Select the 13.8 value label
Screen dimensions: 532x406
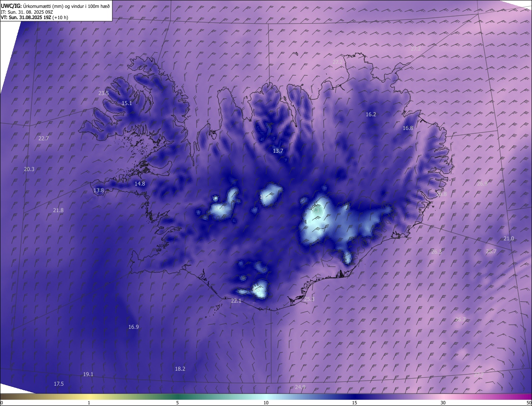click(x=99, y=191)
